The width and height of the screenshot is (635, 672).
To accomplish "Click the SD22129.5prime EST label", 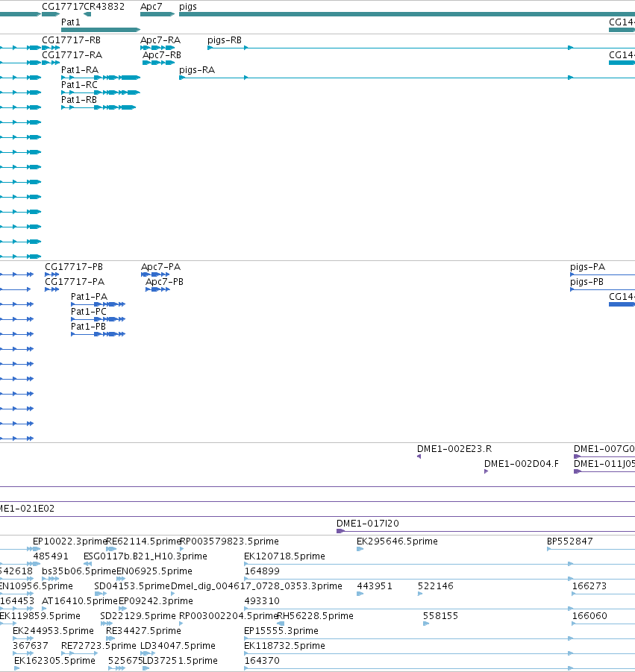I will coord(138,616).
